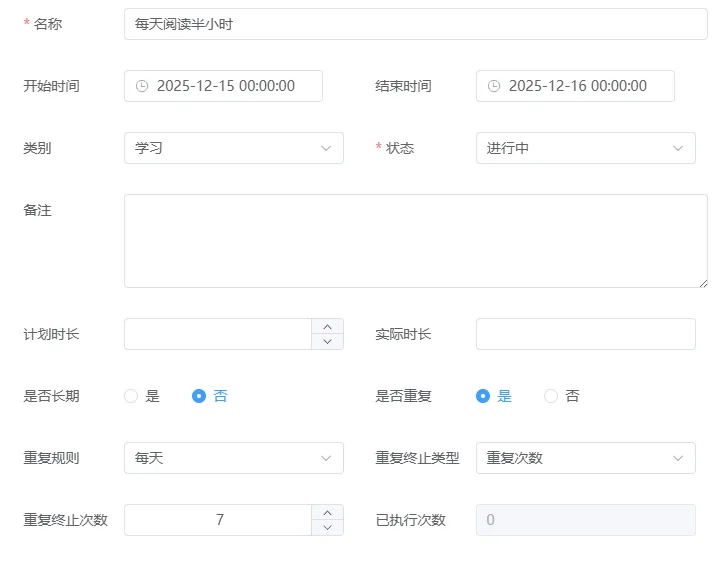Image resolution: width=726 pixels, height=562 pixels.
Task: Open the 类别 dropdown showing 学习
Action: [x=233, y=148]
